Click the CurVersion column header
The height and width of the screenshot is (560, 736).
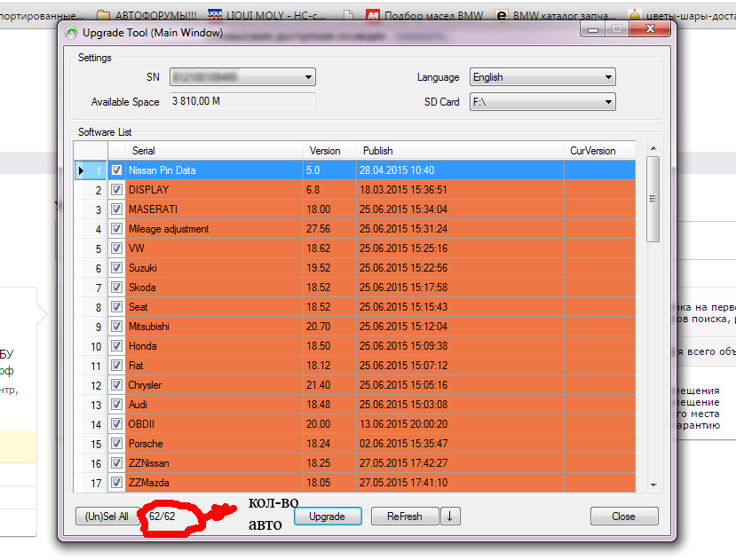(600, 151)
